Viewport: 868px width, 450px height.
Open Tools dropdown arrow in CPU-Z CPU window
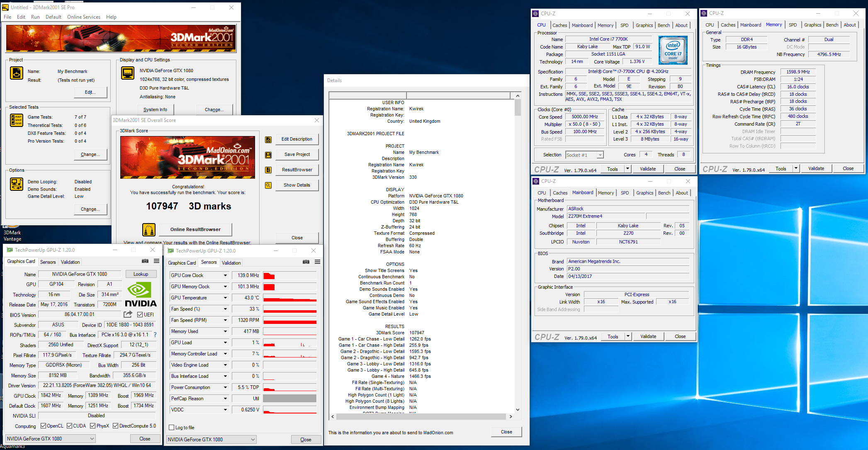point(627,169)
